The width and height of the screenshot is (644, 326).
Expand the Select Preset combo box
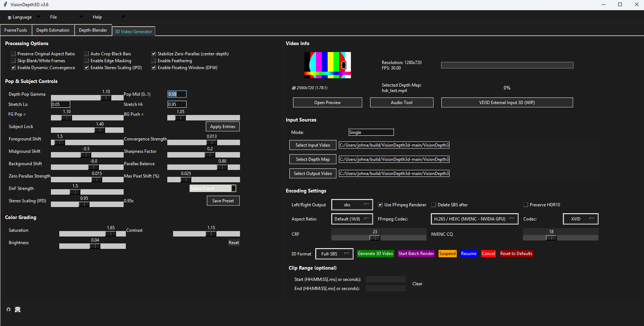[x=213, y=188]
